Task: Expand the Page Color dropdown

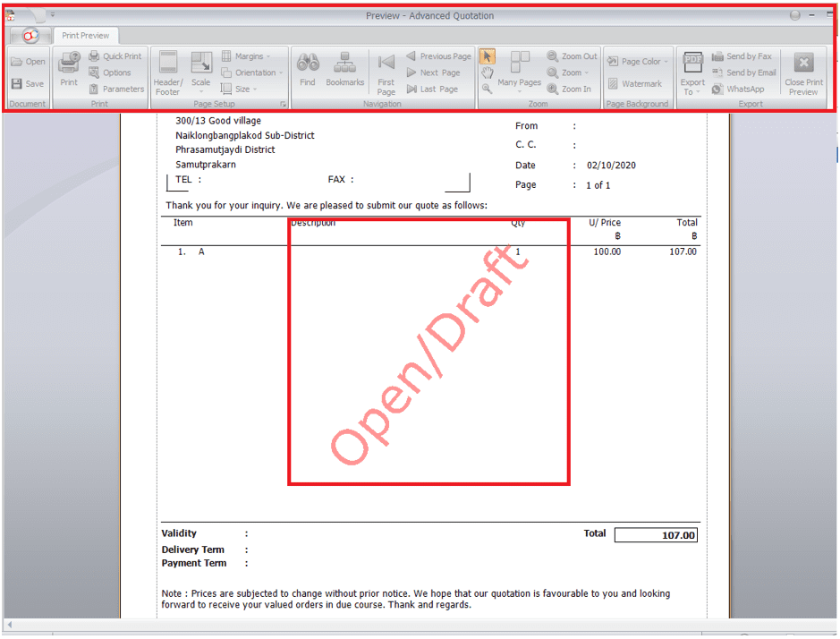Action: 639,62
